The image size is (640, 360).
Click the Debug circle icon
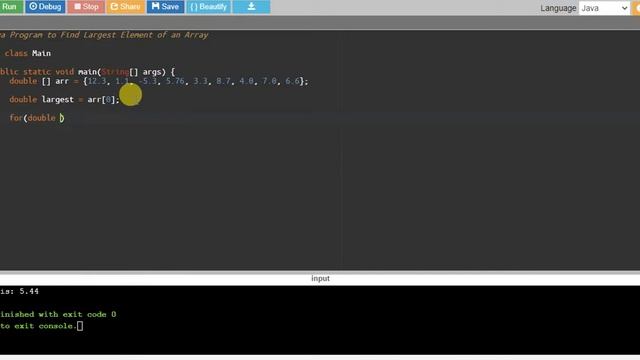pyautogui.click(x=33, y=7)
